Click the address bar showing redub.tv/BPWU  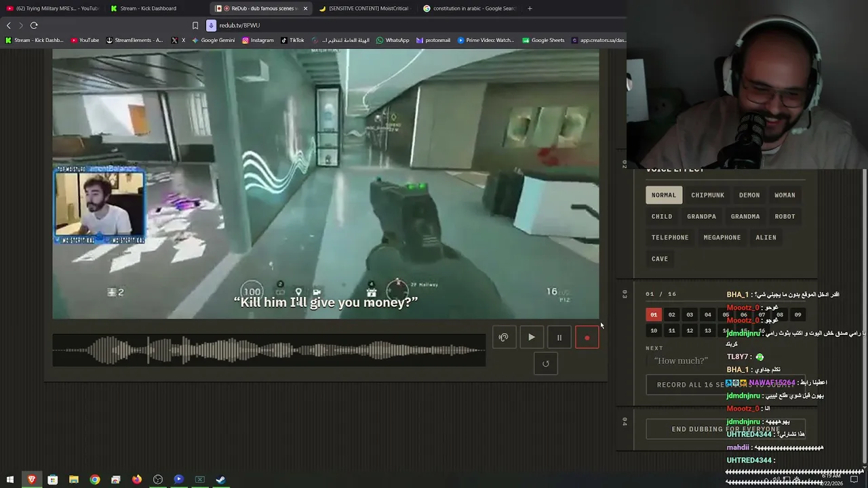coord(414,25)
